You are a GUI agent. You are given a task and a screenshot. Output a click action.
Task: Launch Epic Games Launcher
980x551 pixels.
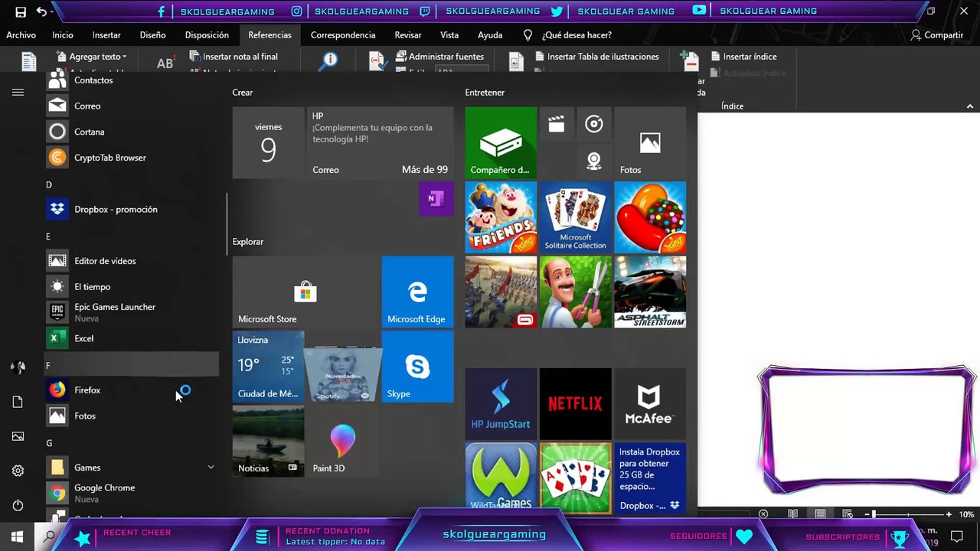click(132, 312)
